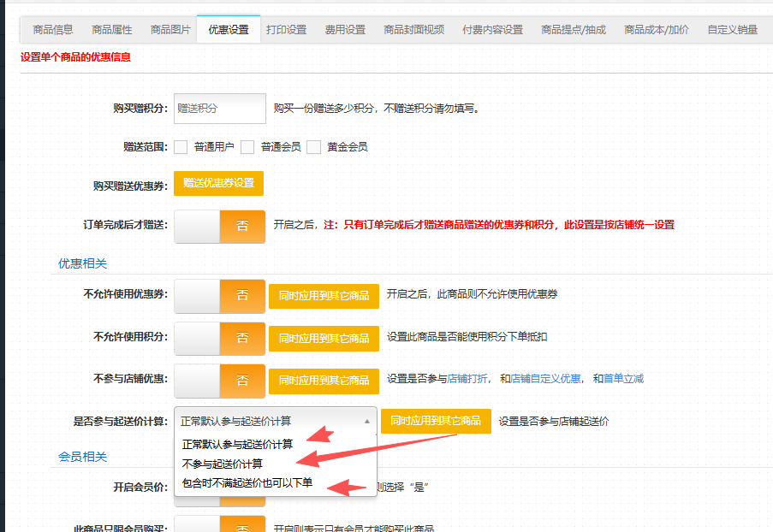Click the 赠送积分 input field
This screenshot has width=773, height=532.
tap(220, 109)
